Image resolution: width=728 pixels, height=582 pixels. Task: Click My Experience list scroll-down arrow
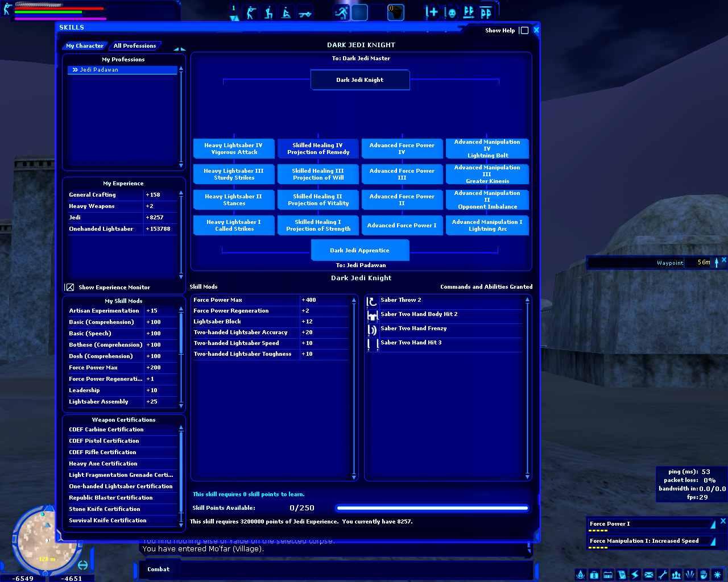pos(181,277)
